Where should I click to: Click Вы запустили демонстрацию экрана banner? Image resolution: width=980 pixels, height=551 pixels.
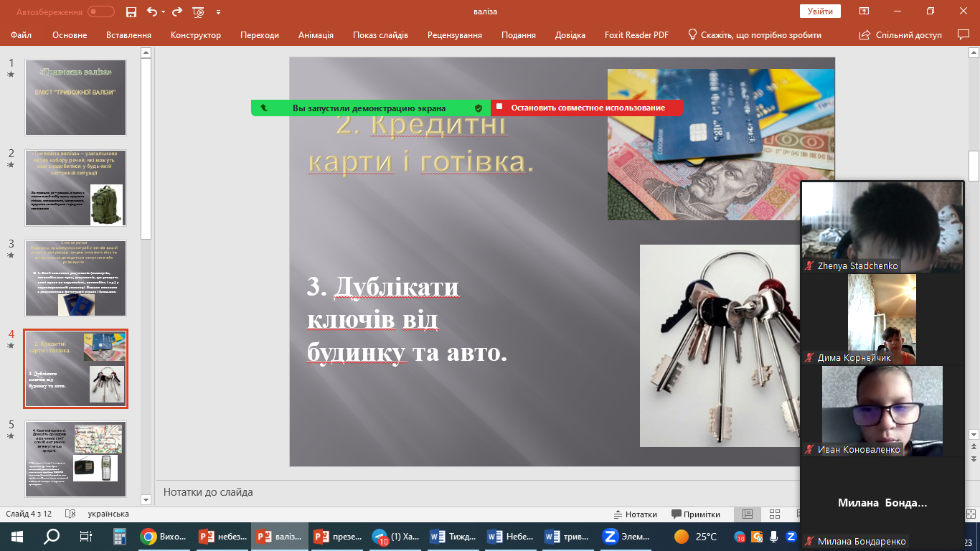[371, 108]
